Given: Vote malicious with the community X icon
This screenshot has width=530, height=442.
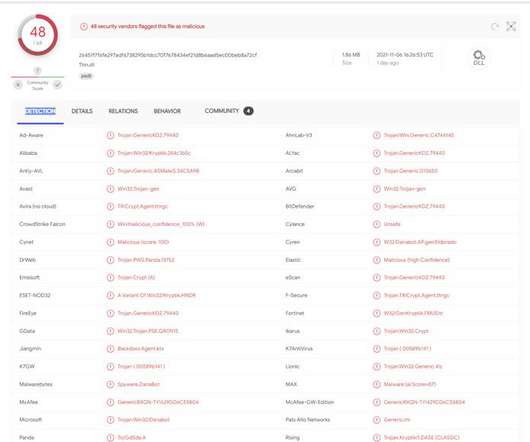Looking at the screenshot, I should tap(18, 84).
